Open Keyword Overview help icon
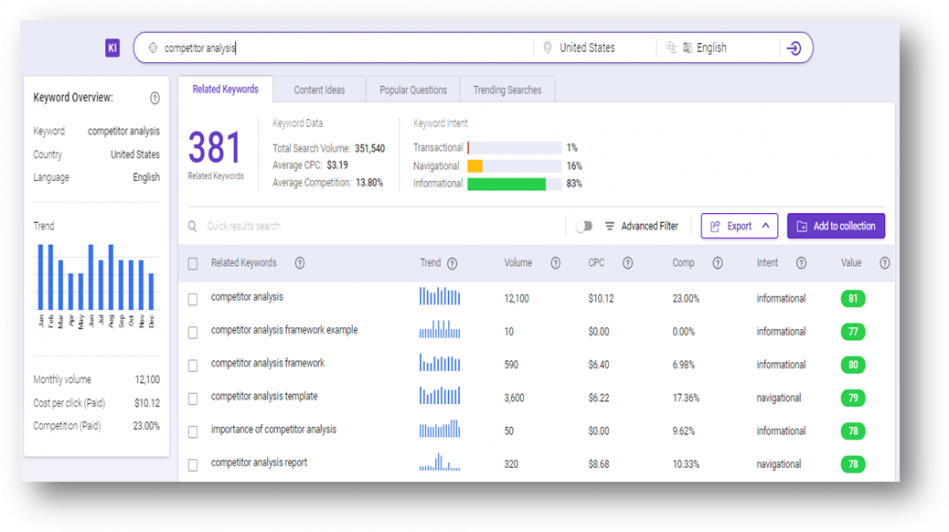The height and width of the screenshot is (532, 949). click(155, 98)
